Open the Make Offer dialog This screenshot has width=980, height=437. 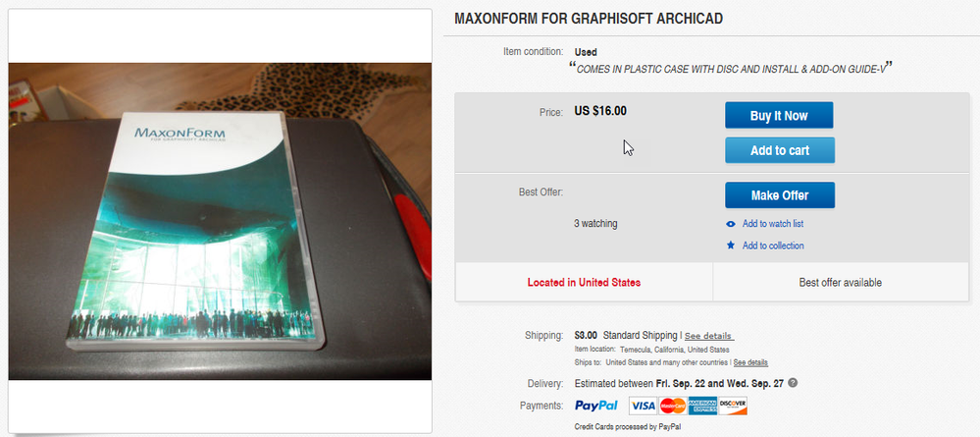(x=779, y=195)
